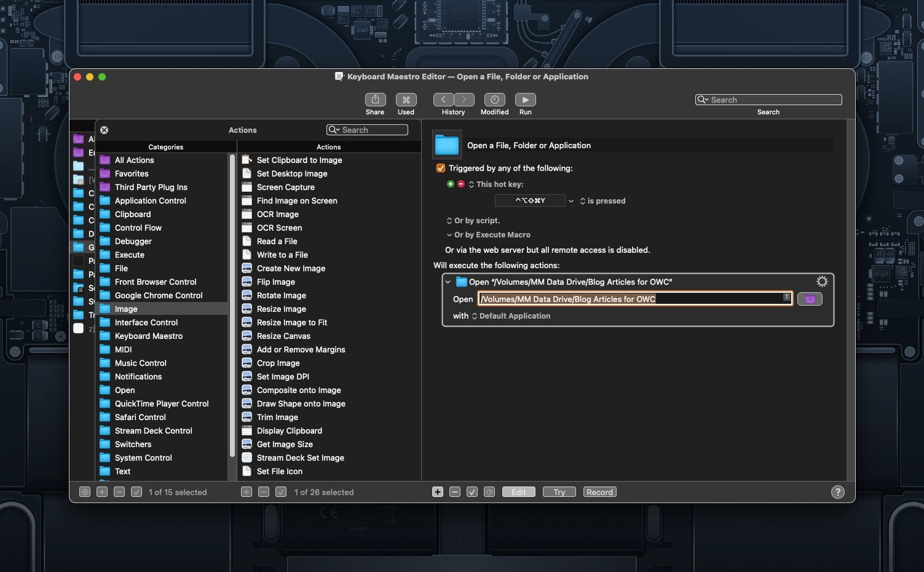Open the help question mark button
924x572 pixels.
837,492
